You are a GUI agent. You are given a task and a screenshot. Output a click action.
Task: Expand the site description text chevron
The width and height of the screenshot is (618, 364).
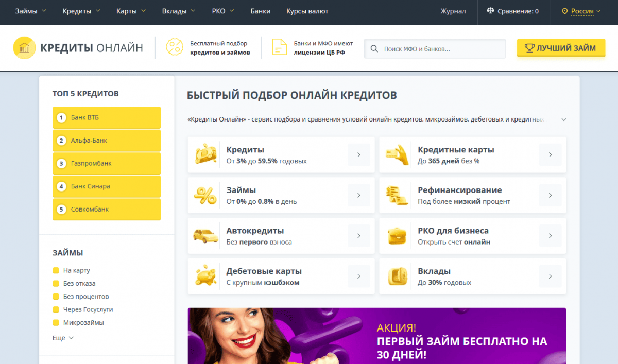[x=564, y=119]
